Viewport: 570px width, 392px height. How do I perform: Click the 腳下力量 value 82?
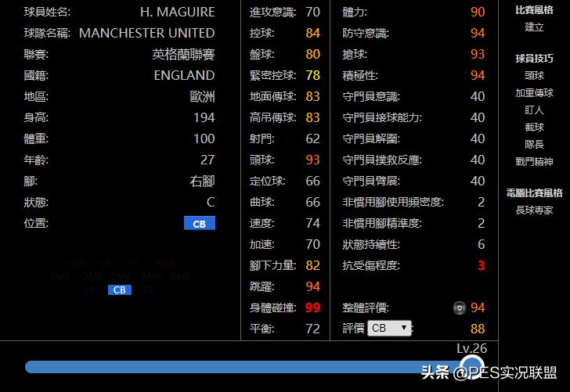(312, 265)
